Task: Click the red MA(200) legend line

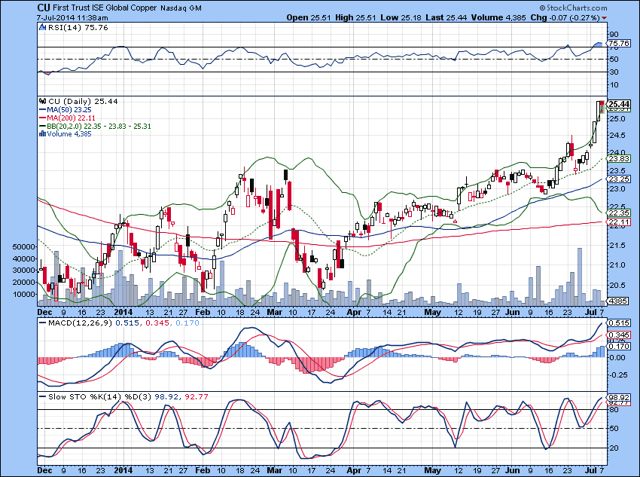Action: 42,118
